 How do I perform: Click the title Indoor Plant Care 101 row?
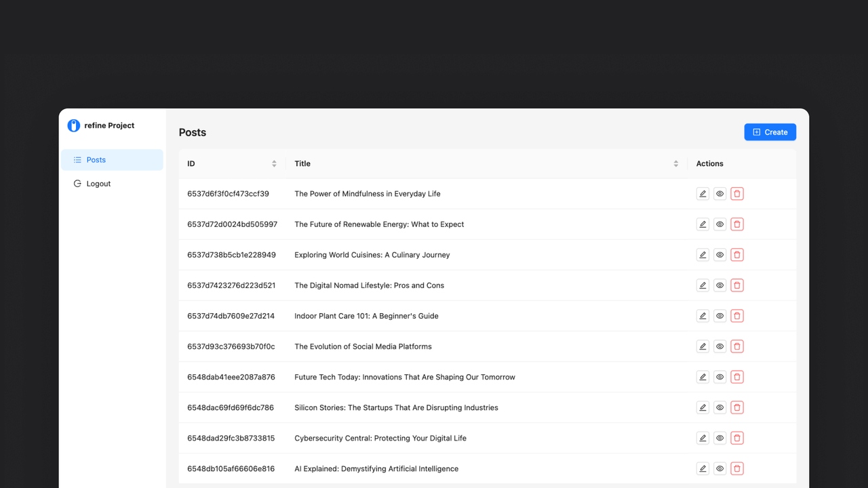[366, 316]
